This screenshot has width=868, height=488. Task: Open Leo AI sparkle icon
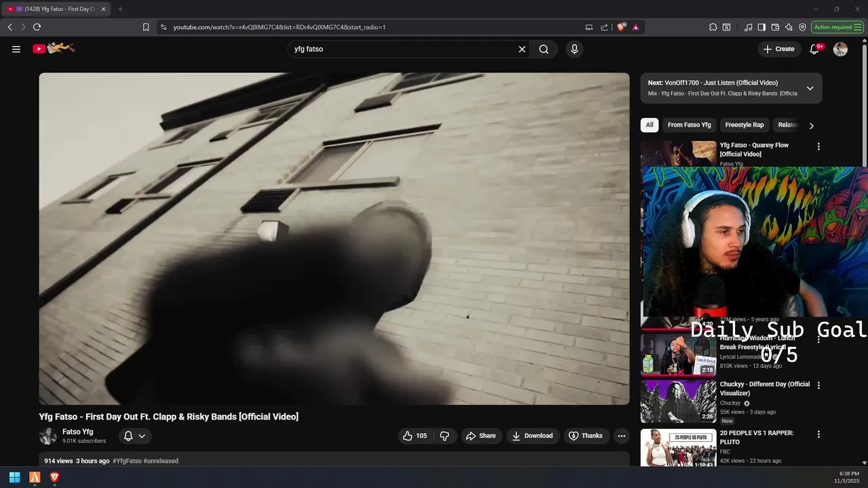789,27
